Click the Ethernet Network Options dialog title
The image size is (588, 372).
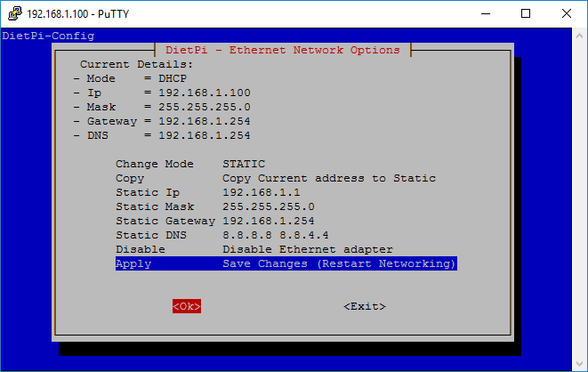(x=283, y=50)
